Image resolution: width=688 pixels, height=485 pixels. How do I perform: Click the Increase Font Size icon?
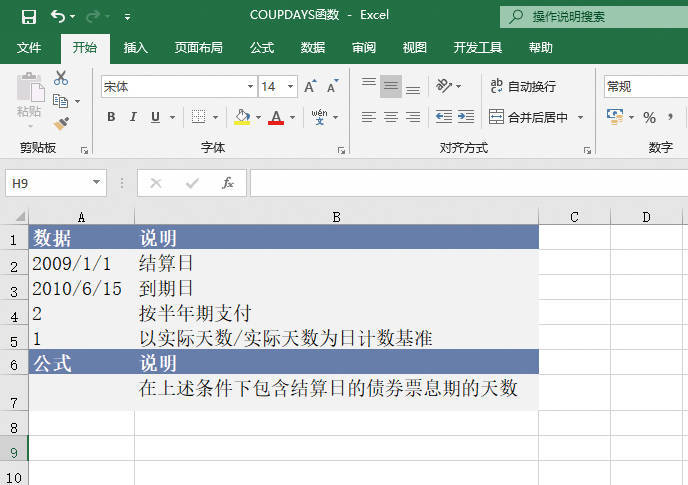pos(310,87)
